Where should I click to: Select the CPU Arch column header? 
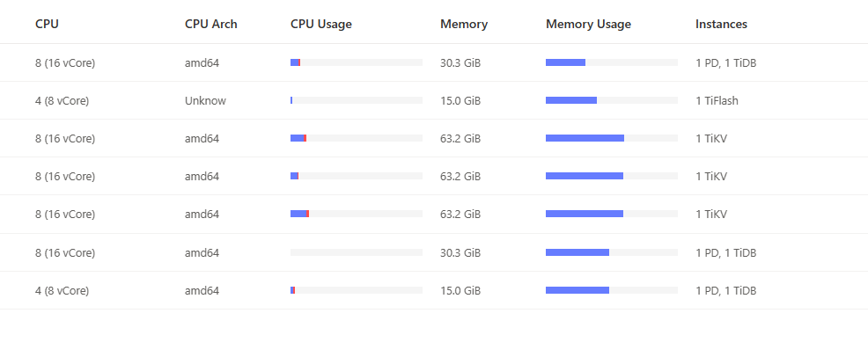[210, 24]
